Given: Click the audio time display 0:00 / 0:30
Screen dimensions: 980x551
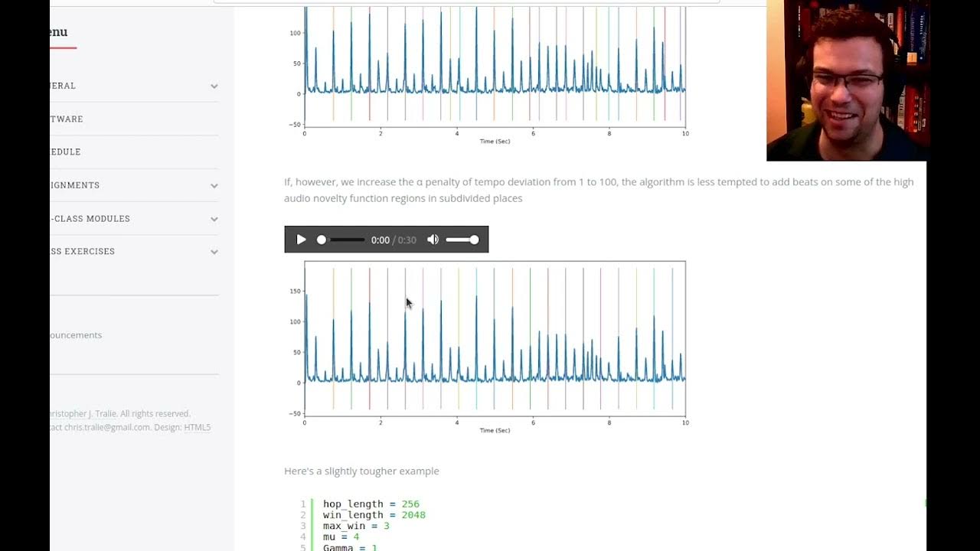Looking at the screenshot, I should [394, 240].
